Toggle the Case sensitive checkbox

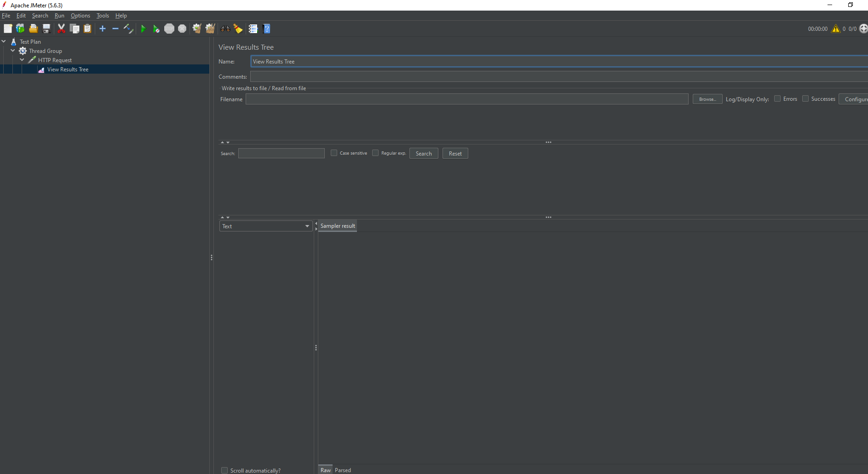pos(334,153)
